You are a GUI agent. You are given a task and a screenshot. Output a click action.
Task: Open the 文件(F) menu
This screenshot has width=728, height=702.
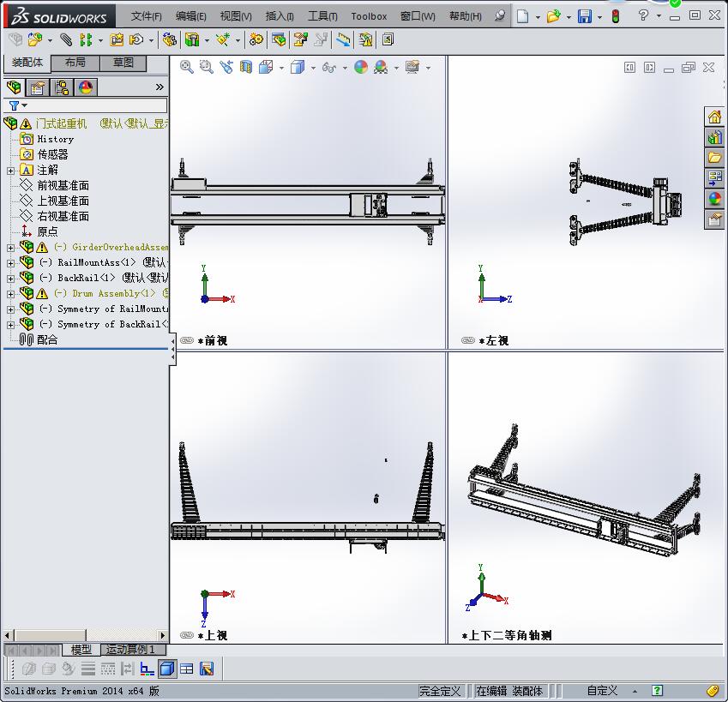(x=147, y=16)
